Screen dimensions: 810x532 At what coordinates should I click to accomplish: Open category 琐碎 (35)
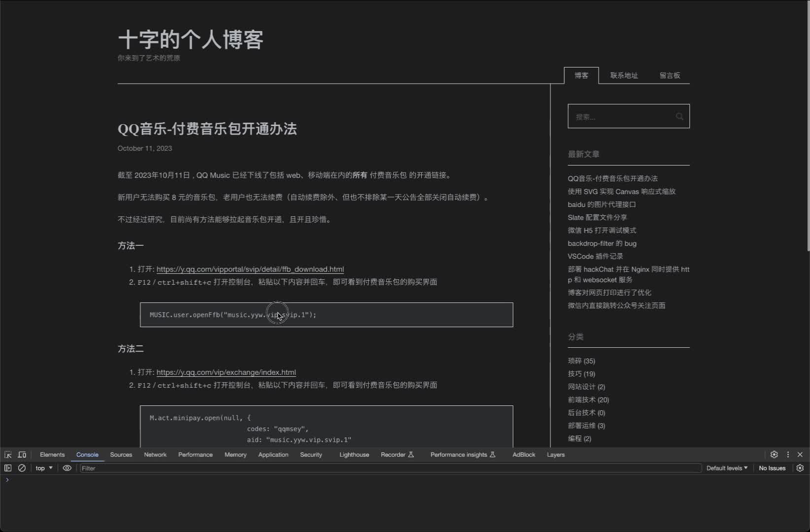pyautogui.click(x=581, y=361)
